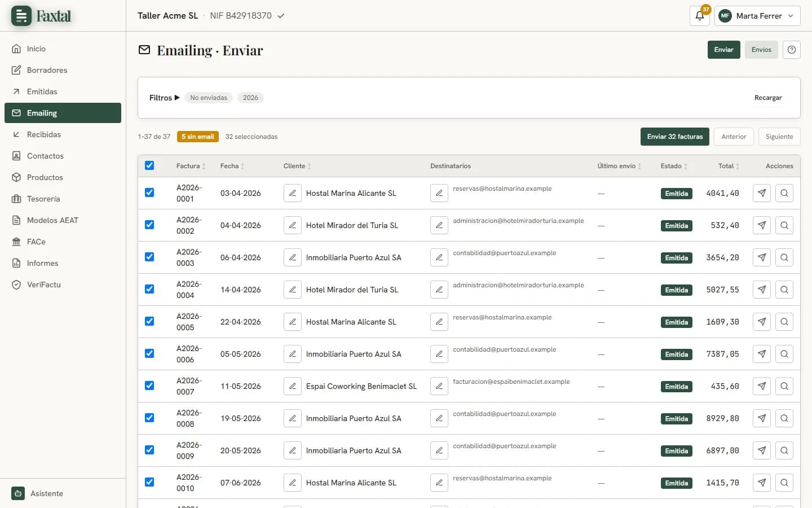Edit recipients pencil for invoice A2026-0008
812x508 pixels.
pyautogui.click(x=439, y=418)
